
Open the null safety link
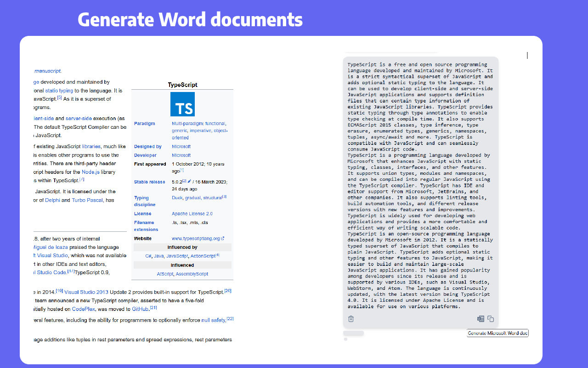[213, 320]
